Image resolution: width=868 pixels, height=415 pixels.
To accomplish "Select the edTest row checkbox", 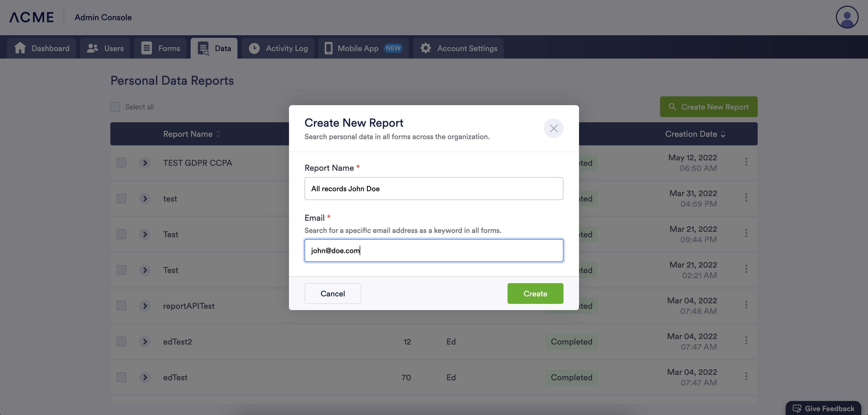I will pyautogui.click(x=121, y=377).
